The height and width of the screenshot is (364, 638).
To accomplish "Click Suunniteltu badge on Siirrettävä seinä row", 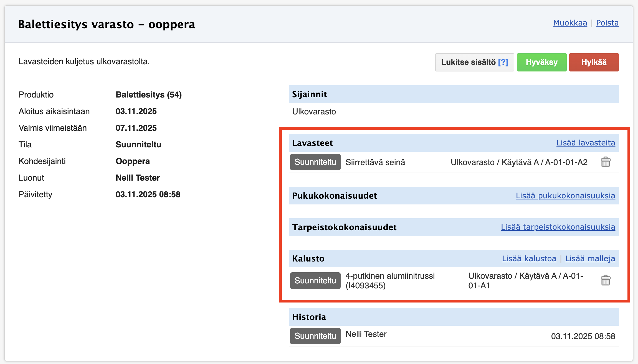I will click(315, 162).
